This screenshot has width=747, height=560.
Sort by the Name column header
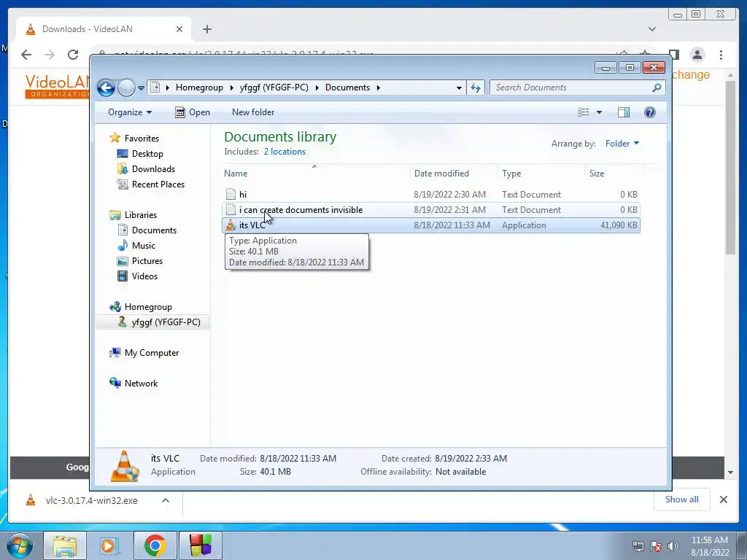[315, 174]
